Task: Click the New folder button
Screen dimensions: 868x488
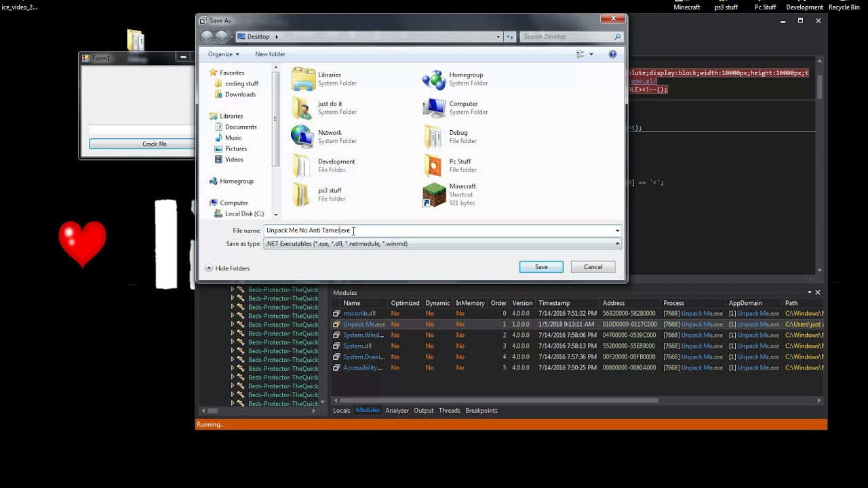Action: coord(270,54)
